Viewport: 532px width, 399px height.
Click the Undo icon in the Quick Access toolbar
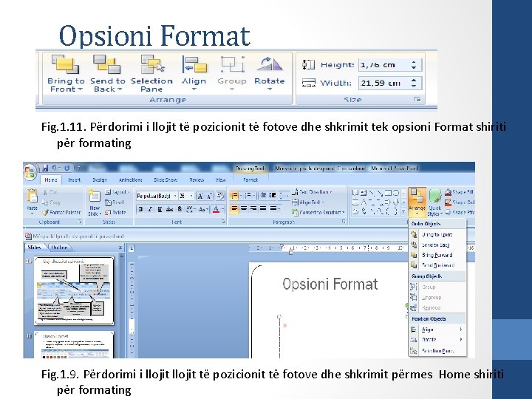coord(54,168)
